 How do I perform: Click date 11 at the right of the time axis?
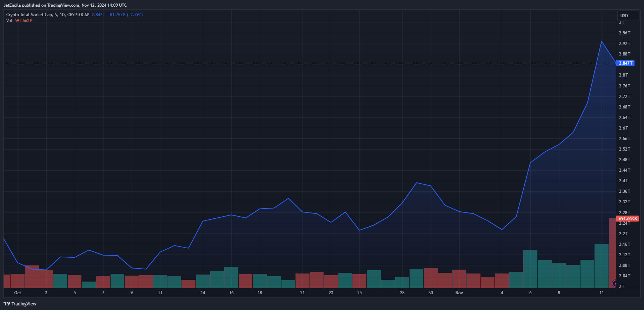602,293
